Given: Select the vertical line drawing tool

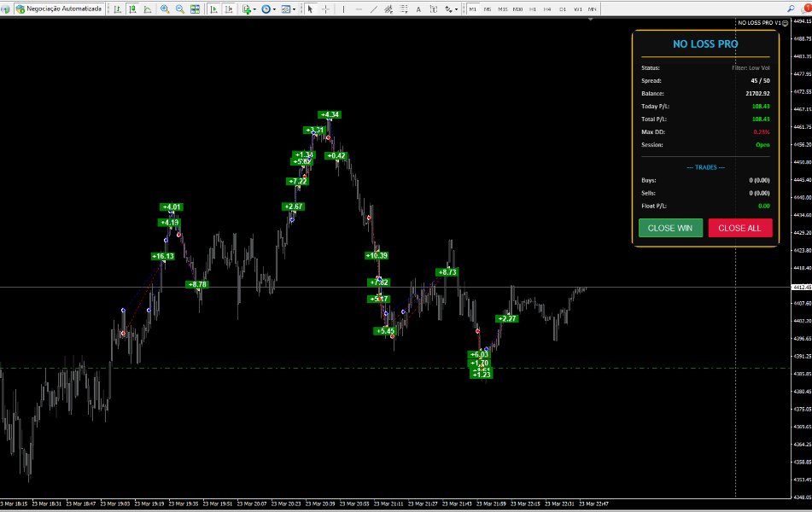Looking at the screenshot, I should click(343, 9).
